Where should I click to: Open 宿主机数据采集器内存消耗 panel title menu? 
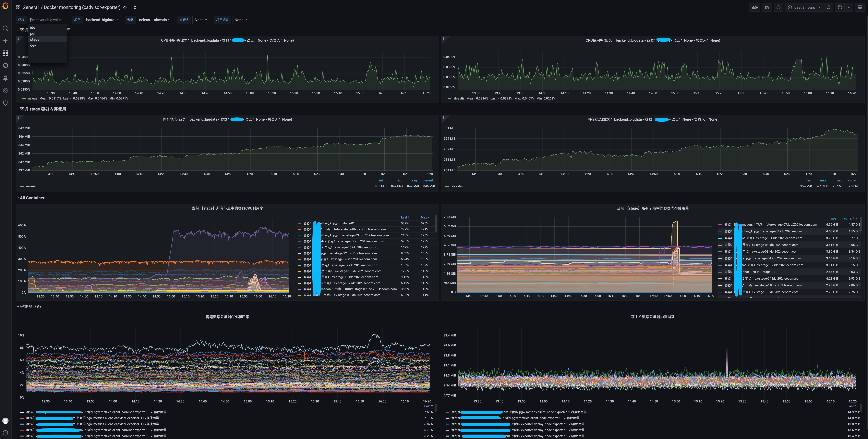[x=653, y=317]
